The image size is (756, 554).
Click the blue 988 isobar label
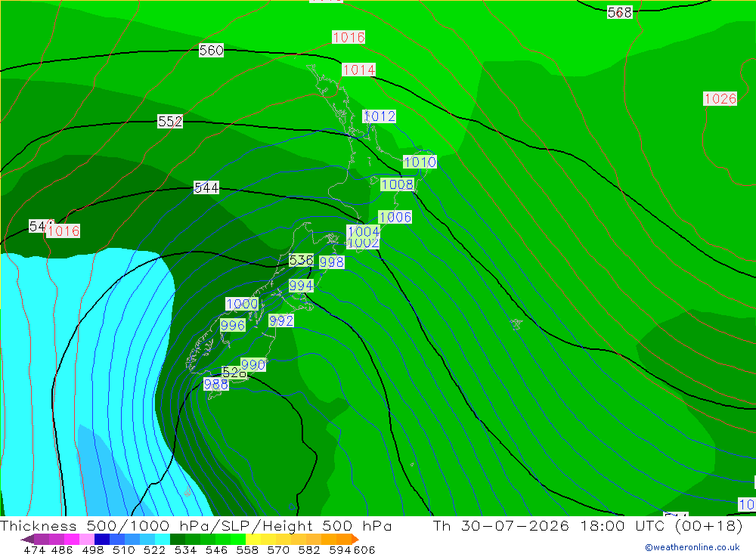click(216, 384)
